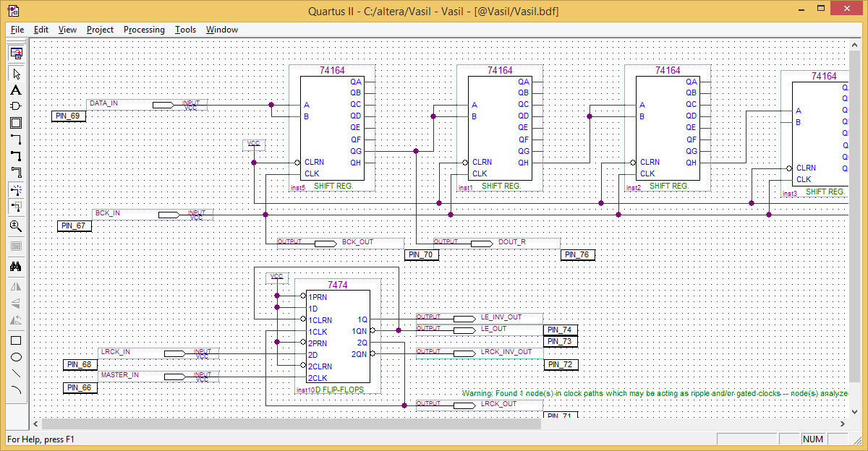The image size is (868, 451).
Task: Select the LRCK_INV_OUT output pin name
Action: 506,351
